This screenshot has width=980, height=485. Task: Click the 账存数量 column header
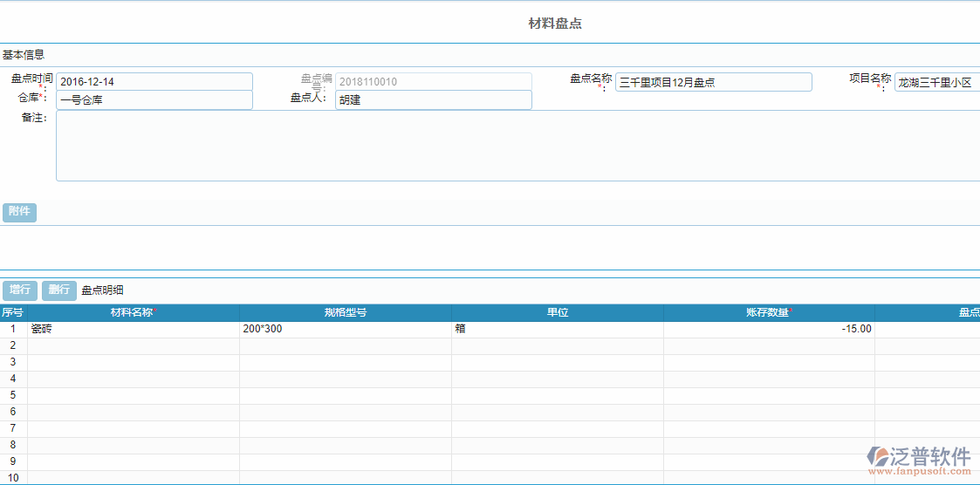769,312
